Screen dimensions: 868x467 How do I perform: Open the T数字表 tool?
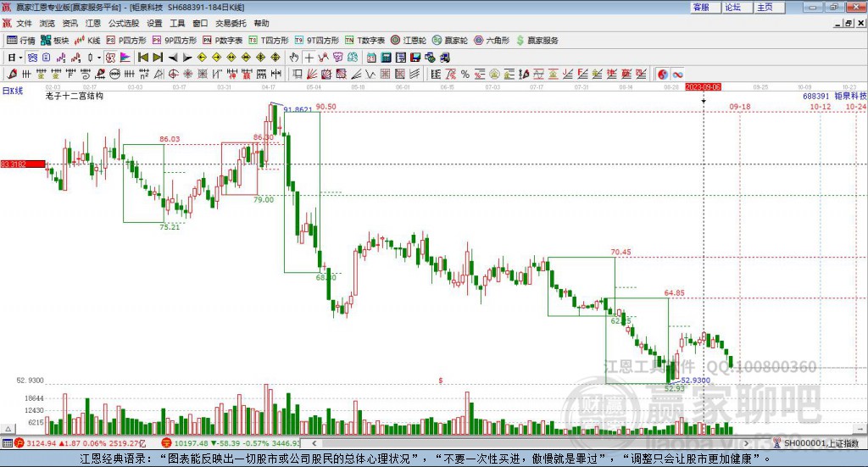pyautogui.click(x=364, y=41)
